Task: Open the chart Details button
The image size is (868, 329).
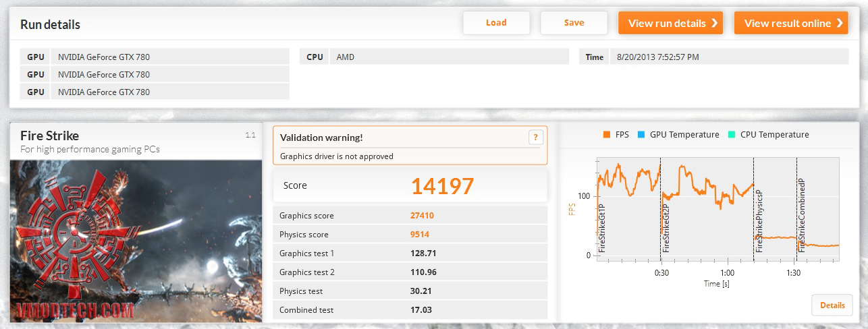Action: [x=832, y=305]
